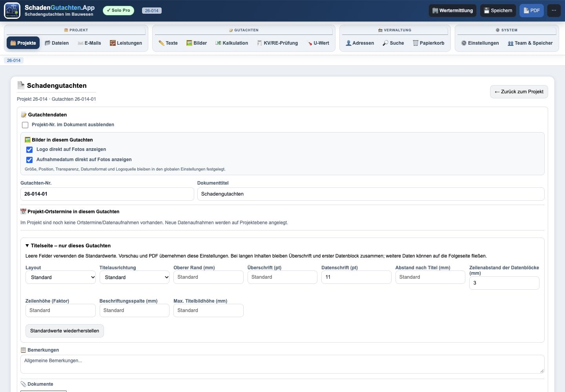
Task: Click the 26-014 project badge in header
Action: pyautogui.click(x=152, y=11)
